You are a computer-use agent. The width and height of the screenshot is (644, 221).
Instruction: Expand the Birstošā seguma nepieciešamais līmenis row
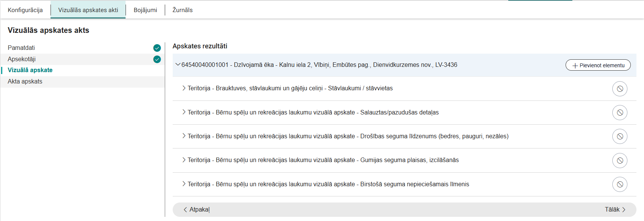(184, 184)
